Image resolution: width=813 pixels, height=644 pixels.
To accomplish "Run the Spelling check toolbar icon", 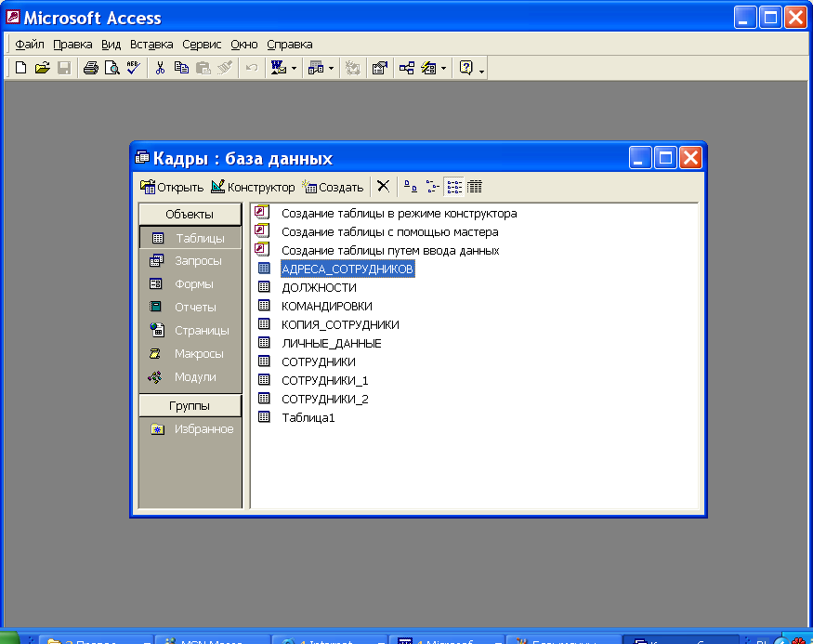I will tap(133, 68).
